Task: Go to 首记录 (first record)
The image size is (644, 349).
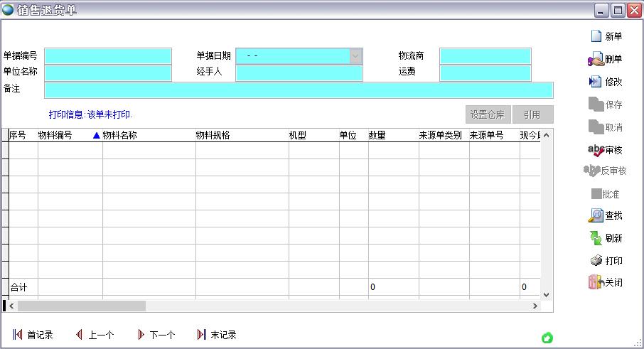Action: point(18,335)
